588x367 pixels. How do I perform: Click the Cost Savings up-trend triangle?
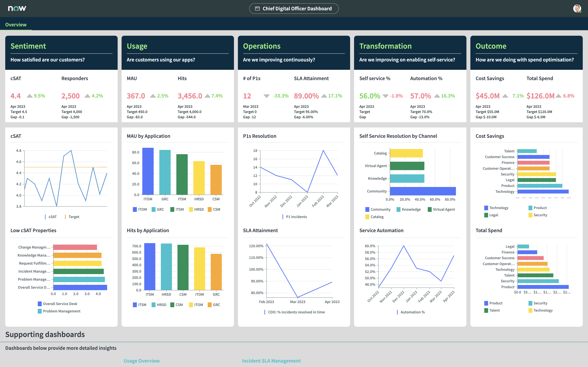pos(505,96)
